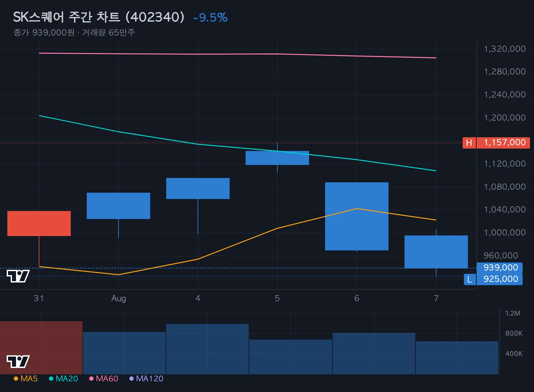Click the blue candlestick for the 4th

pos(198,188)
